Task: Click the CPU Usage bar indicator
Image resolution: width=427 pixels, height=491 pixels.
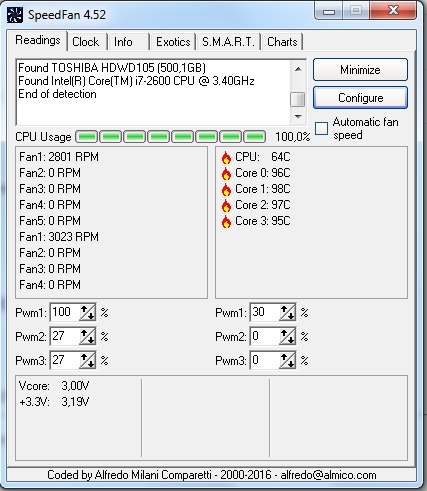Action: tap(171, 137)
